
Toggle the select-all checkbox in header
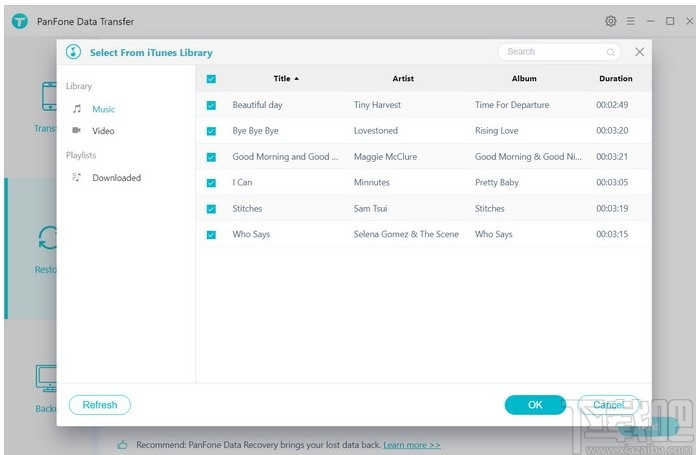pos(211,79)
